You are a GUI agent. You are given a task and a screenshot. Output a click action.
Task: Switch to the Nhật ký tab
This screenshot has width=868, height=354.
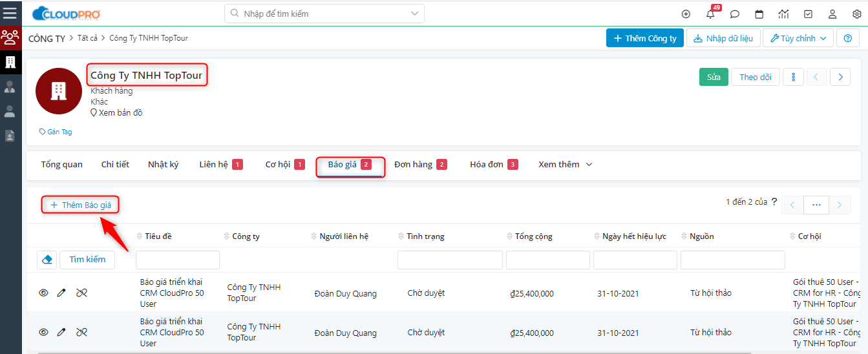[164, 164]
